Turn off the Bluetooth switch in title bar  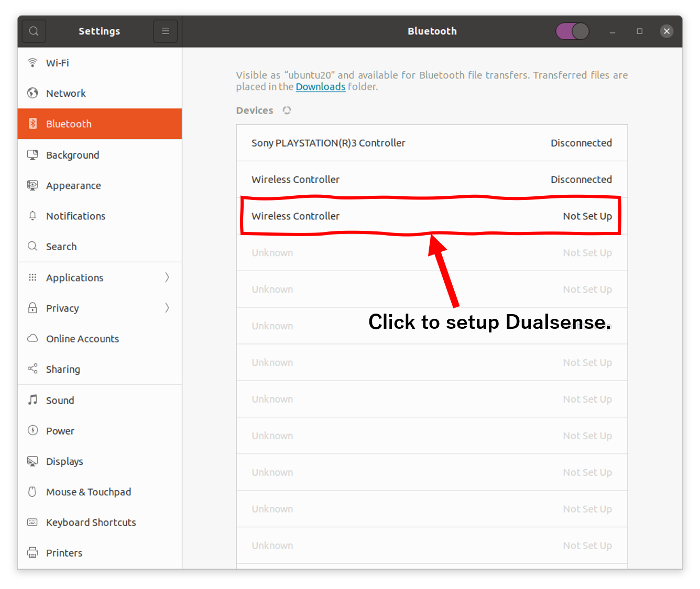click(572, 31)
